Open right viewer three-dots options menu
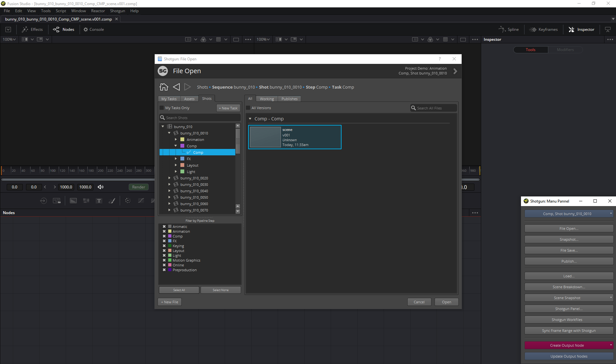This screenshot has width=616, height=364. (x=475, y=39)
